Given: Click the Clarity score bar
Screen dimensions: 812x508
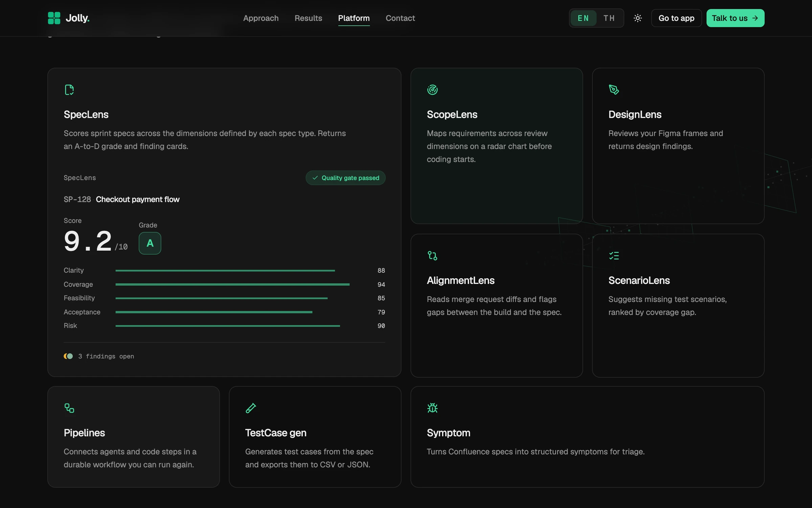Looking at the screenshot, I should [x=225, y=271].
